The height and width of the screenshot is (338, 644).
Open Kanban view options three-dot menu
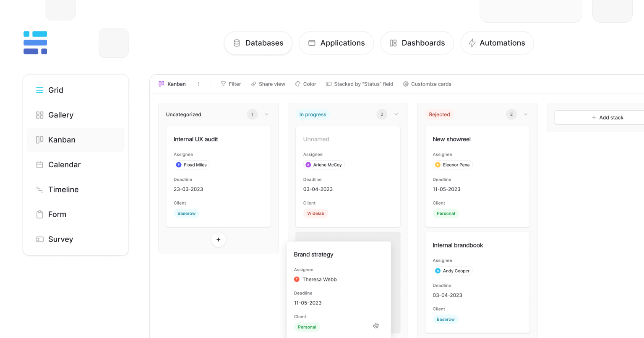[198, 84]
